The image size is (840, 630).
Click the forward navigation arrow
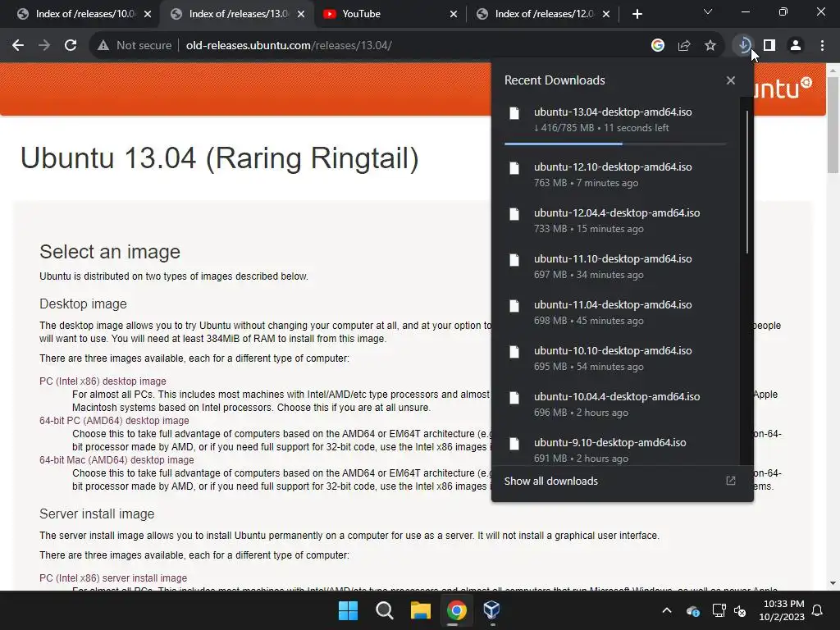click(44, 46)
